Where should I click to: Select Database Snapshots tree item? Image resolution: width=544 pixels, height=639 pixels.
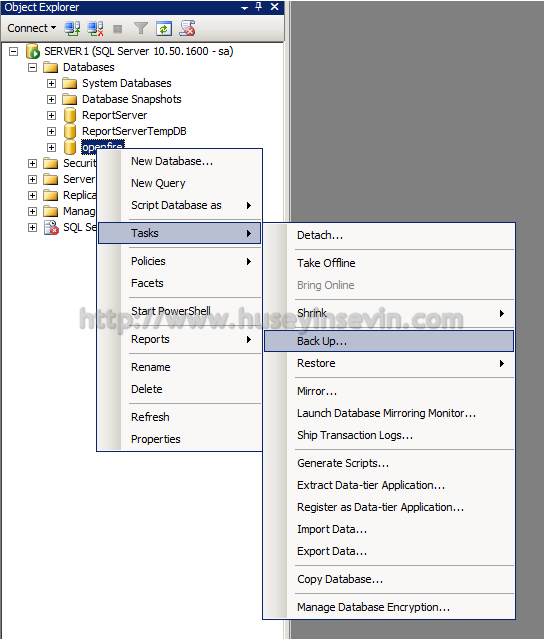(132, 99)
